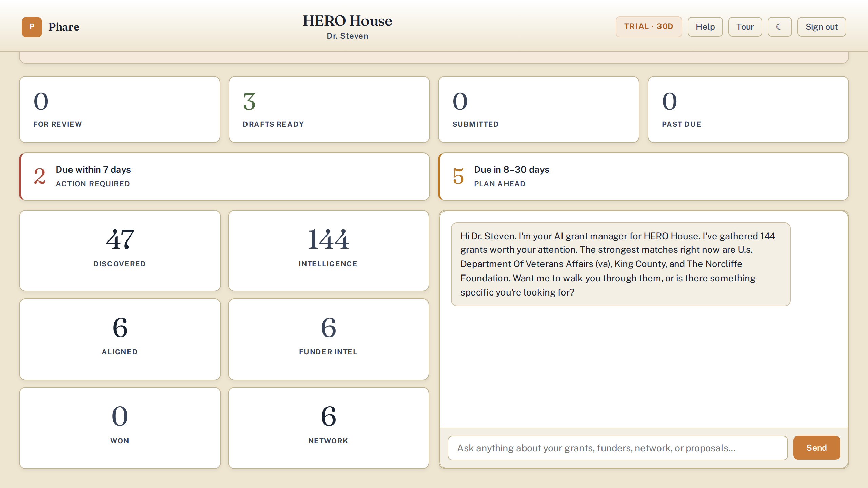Open the Network tile
This screenshot has height=488, width=868.
329,428
